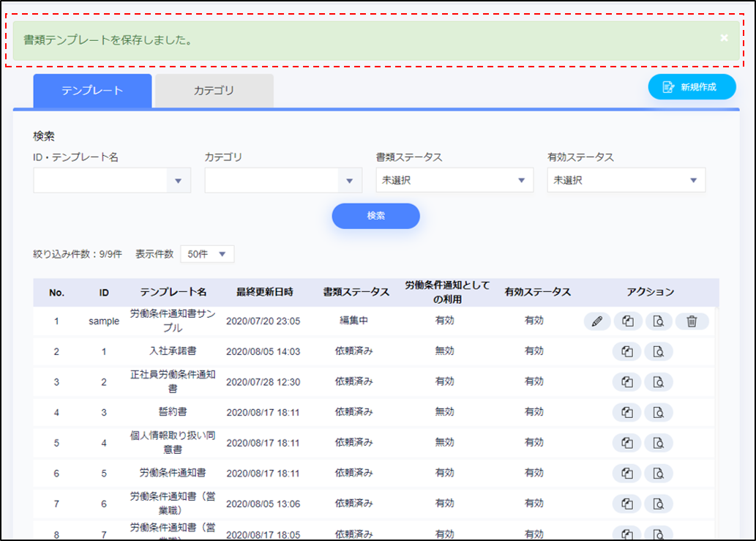
Task: Preview the 正社員労働条件通知書 template
Action: click(x=658, y=382)
